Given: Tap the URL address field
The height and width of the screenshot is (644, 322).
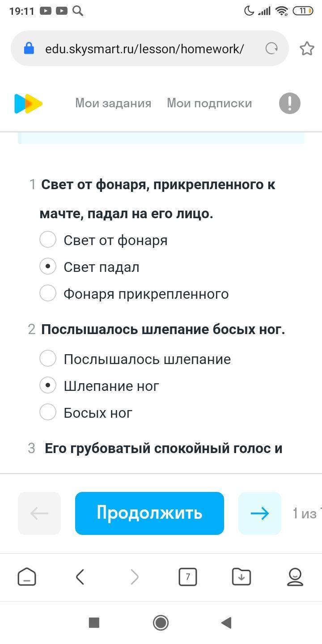Looking at the screenshot, I should [x=144, y=48].
